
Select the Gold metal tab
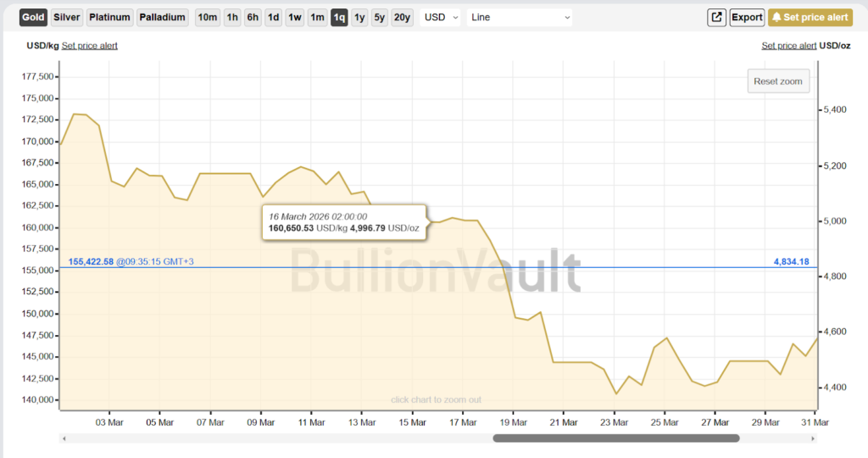(x=33, y=17)
